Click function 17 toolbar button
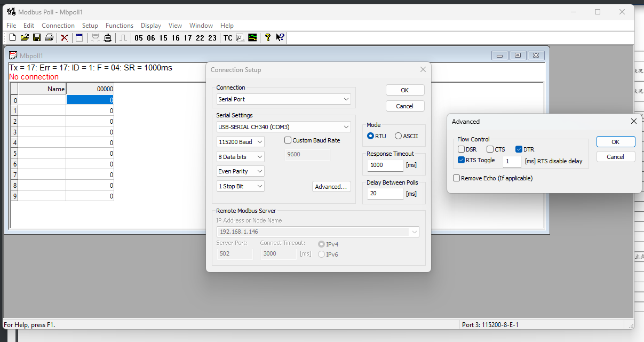The height and width of the screenshot is (342, 644). click(188, 38)
